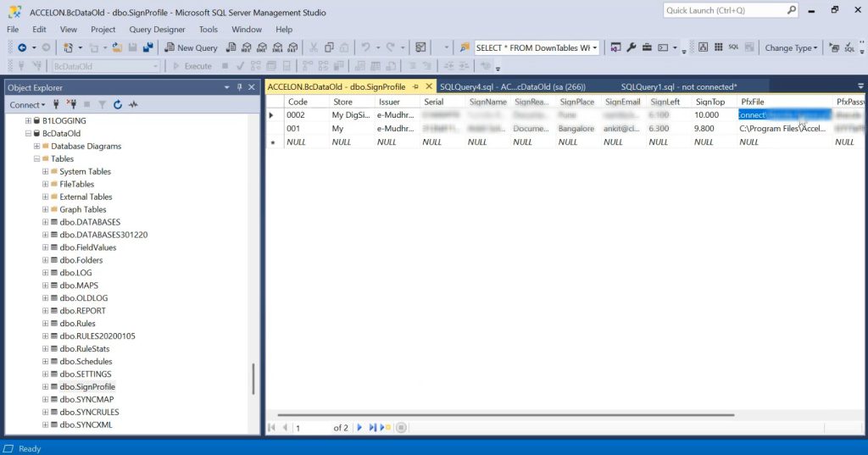Close the dbo.SignProfile tab

point(428,86)
